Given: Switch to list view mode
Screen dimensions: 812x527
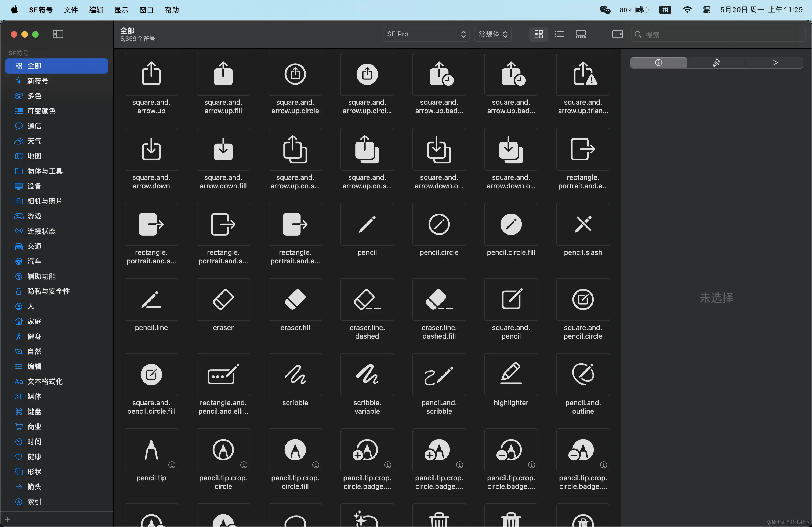Looking at the screenshot, I should click(x=559, y=34).
